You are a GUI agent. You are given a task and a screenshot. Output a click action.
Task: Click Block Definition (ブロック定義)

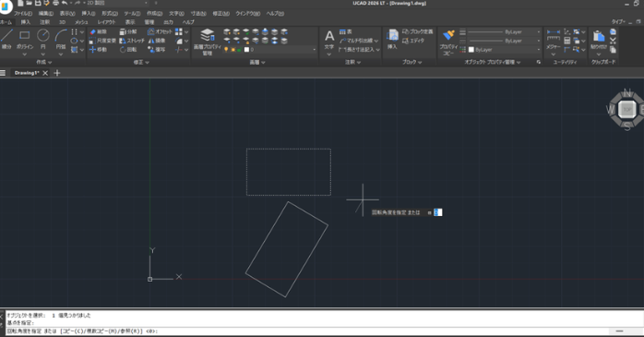tap(417, 31)
